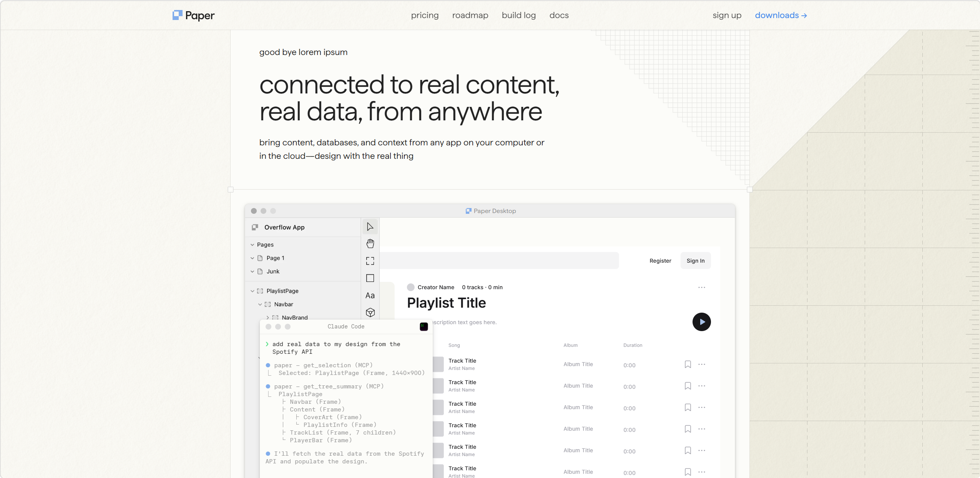980x478 pixels.
Task: Bookmark the third Track Title row
Action: [688, 407]
